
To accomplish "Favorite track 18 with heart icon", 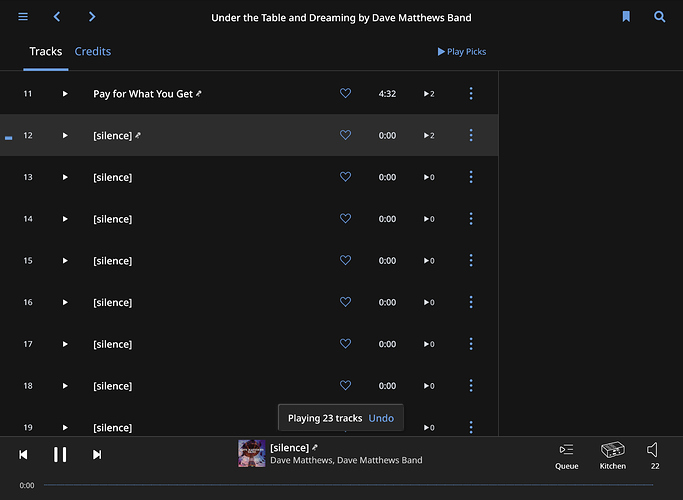I will [345, 385].
